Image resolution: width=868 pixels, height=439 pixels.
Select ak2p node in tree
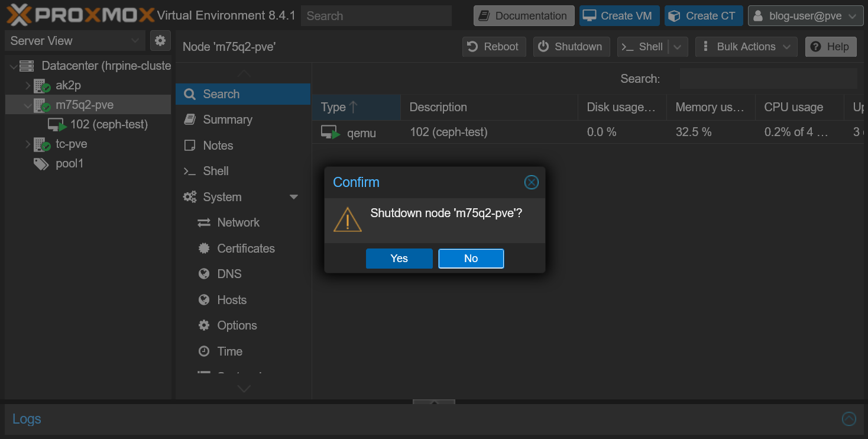[68, 85]
